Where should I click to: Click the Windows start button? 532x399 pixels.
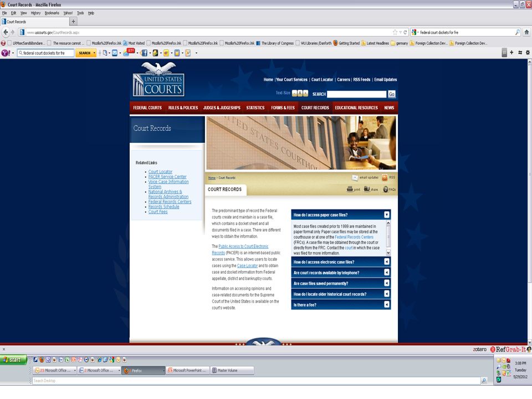click(x=13, y=360)
